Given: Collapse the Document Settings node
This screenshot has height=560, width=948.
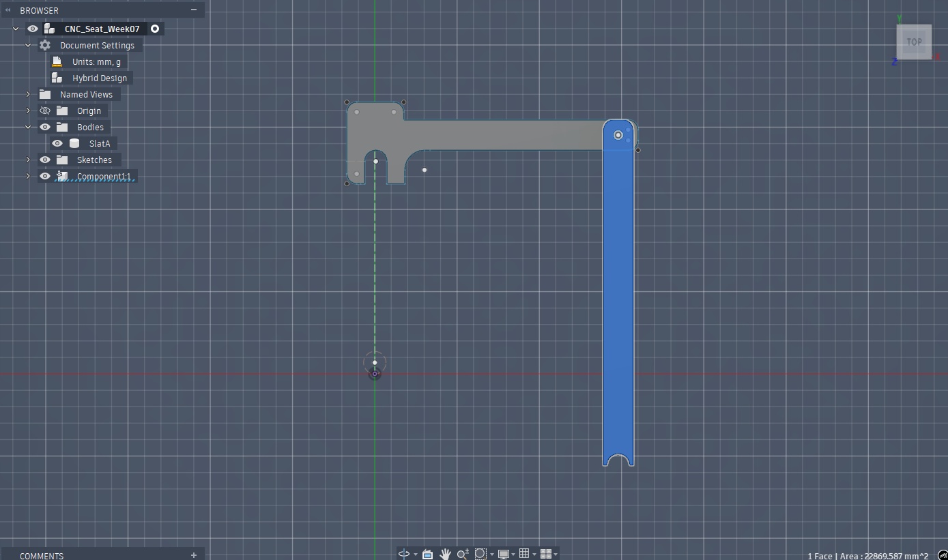Looking at the screenshot, I should pyautogui.click(x=28, y=45).
